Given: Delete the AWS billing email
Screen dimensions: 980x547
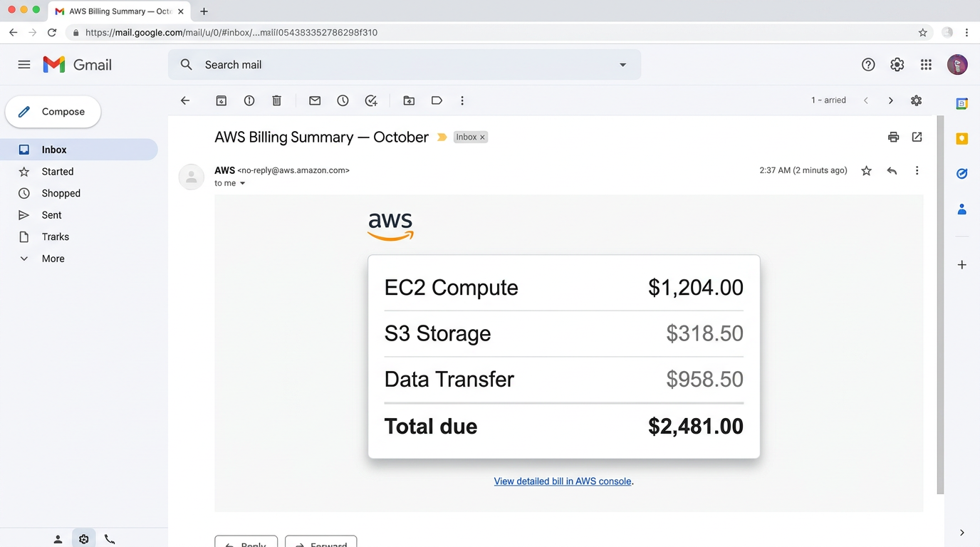Looking at the screenshot, I should (x=277, y=100).
